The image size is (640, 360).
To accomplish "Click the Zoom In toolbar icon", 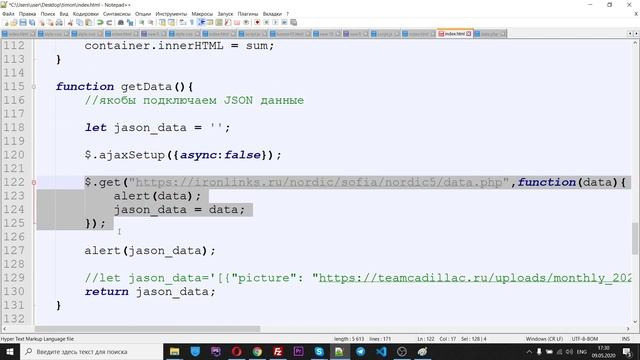I will (142, 22).
